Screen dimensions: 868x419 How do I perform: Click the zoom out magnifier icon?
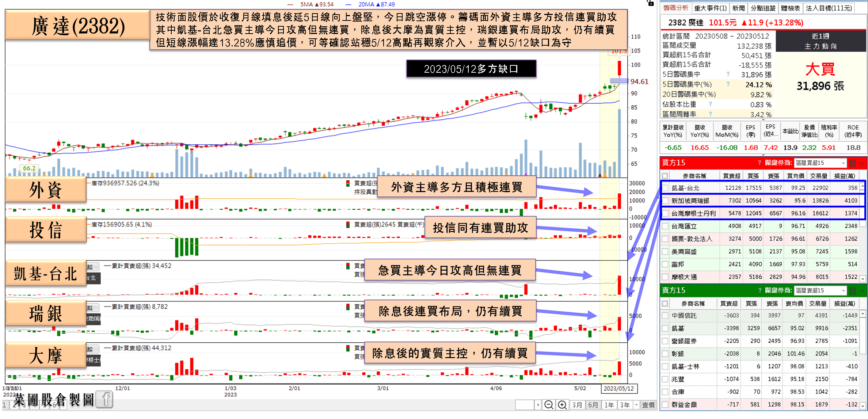[548, 405]
